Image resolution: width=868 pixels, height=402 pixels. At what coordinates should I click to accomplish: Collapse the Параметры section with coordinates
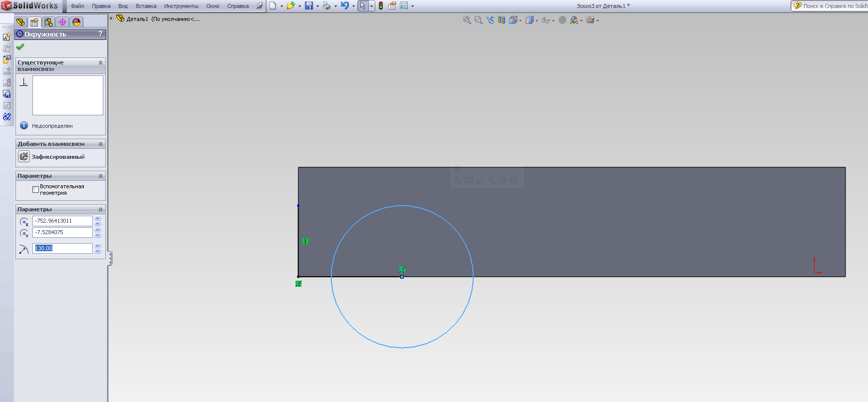(x=100, y=209)
